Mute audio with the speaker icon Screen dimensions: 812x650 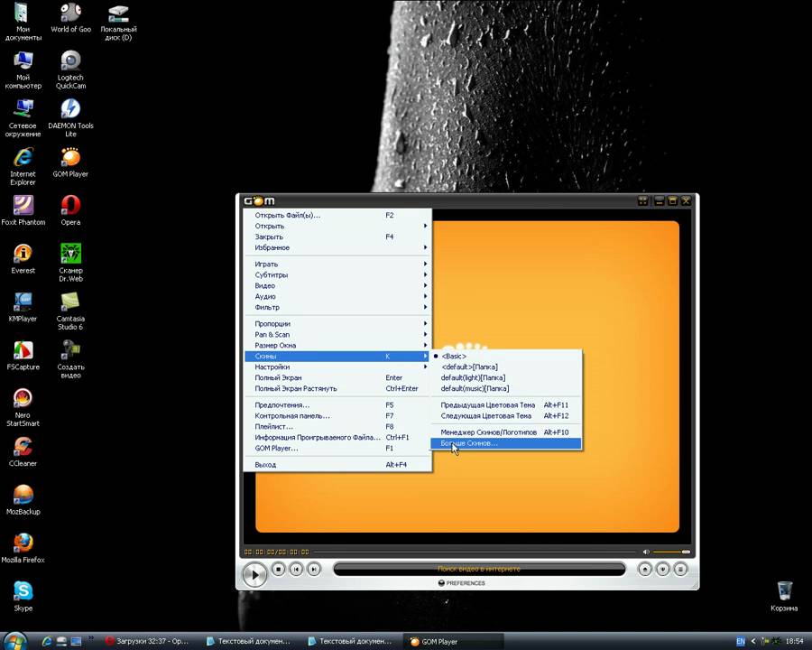646,552
